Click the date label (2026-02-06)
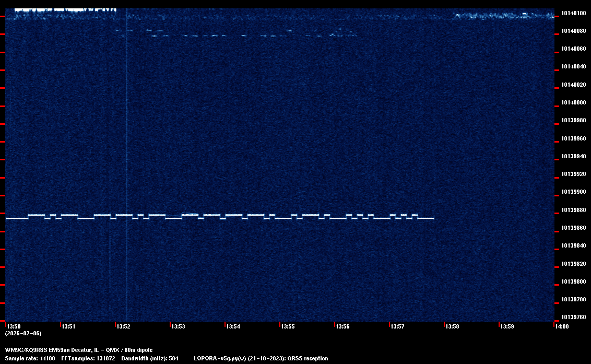 (23, 333)
